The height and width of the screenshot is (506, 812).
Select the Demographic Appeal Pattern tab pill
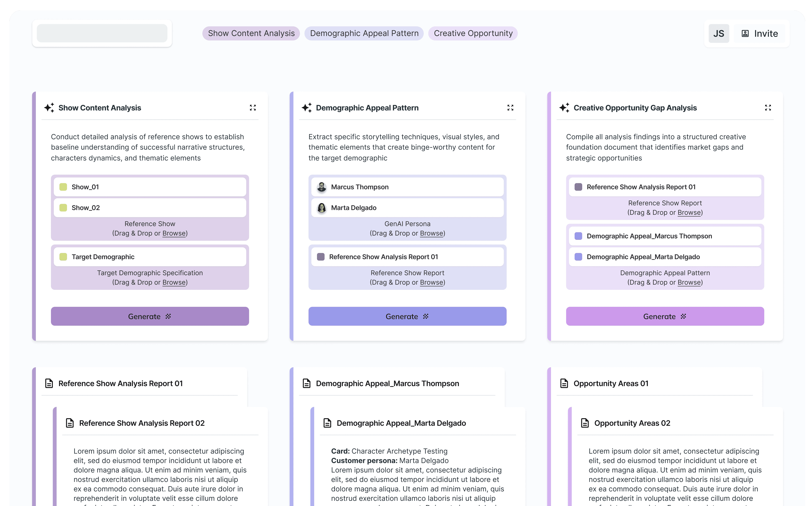tap(364, 33)
